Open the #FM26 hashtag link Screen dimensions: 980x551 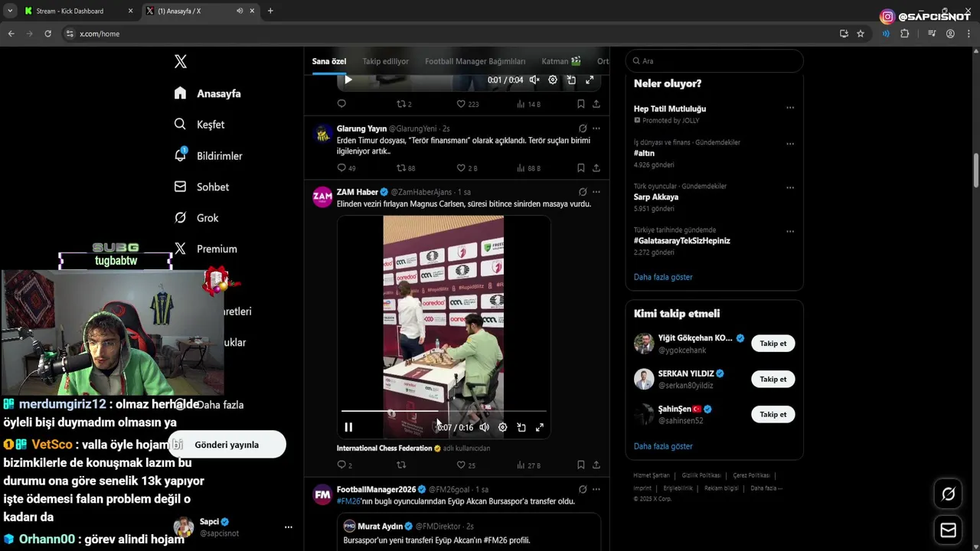(348, 501)
